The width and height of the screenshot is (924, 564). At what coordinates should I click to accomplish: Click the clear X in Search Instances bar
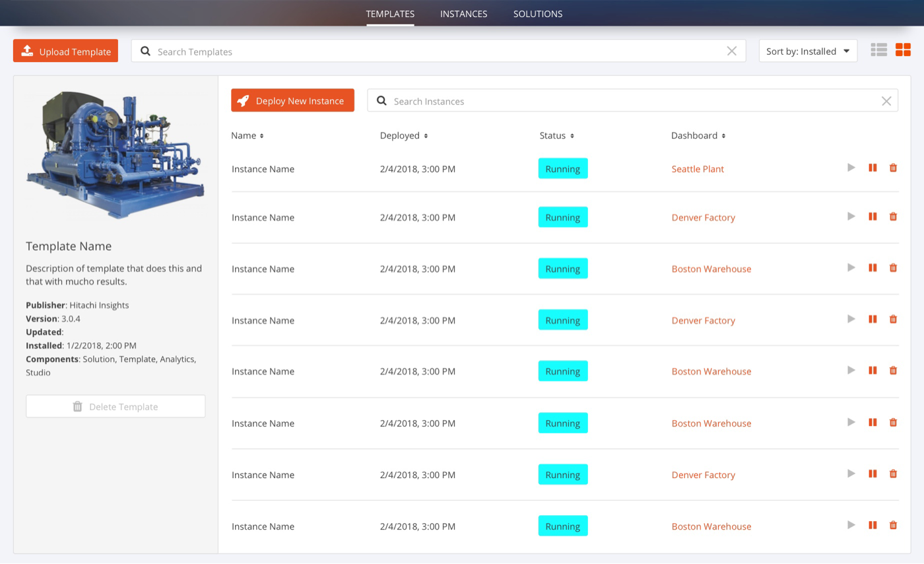coord(886,100)
